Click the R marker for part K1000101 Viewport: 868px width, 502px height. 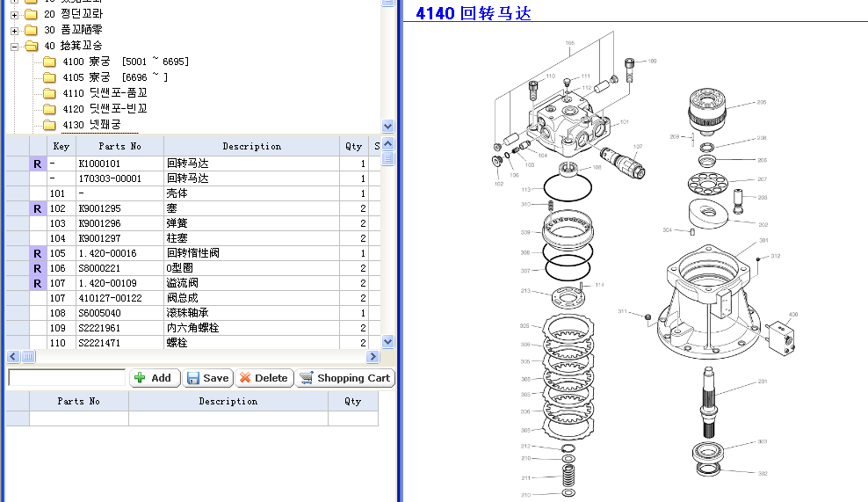(x=37, y=164)
